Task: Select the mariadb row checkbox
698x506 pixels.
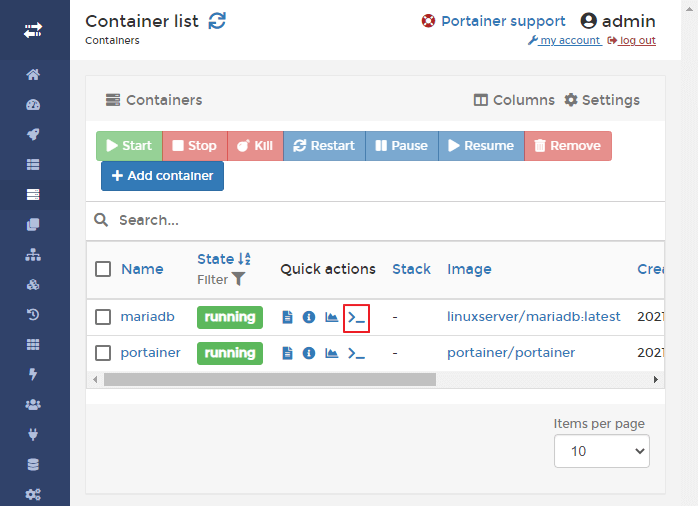Action: coord(103,317)
